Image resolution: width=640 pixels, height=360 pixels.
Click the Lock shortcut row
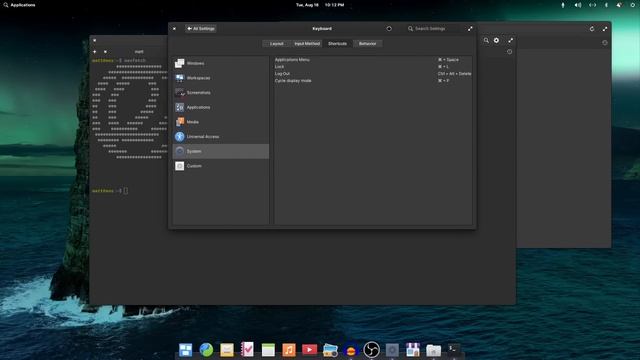point(373,67)
